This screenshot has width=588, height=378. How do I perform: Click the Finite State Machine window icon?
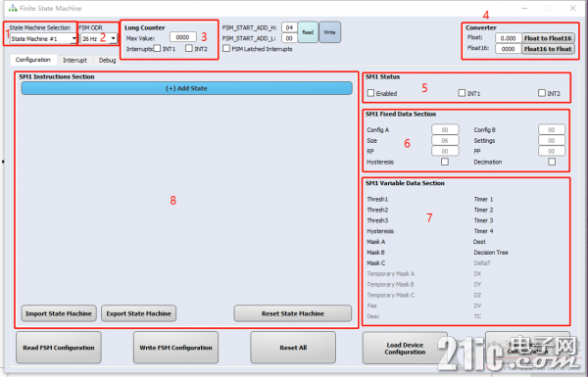[13, 8]
